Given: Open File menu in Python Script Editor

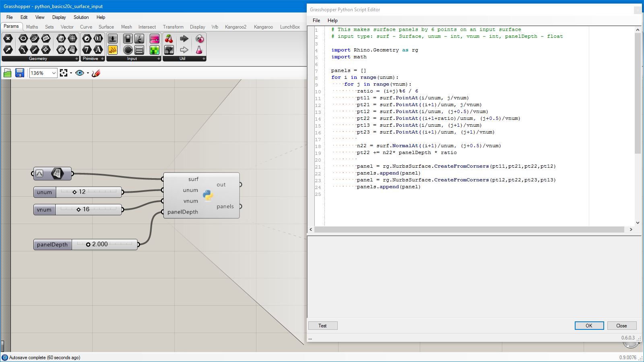Looking at the screenshot, I should [316, 21].
